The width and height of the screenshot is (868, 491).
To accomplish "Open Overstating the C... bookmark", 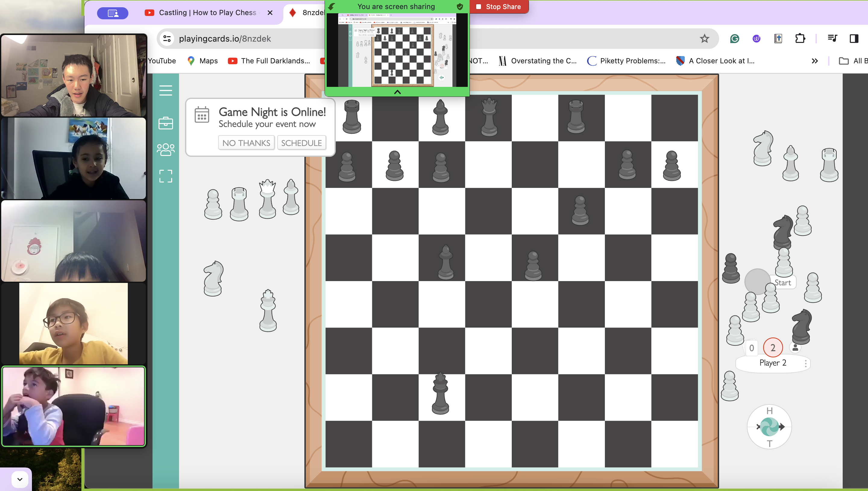I will pyautogui.click(x=538, y=61).
